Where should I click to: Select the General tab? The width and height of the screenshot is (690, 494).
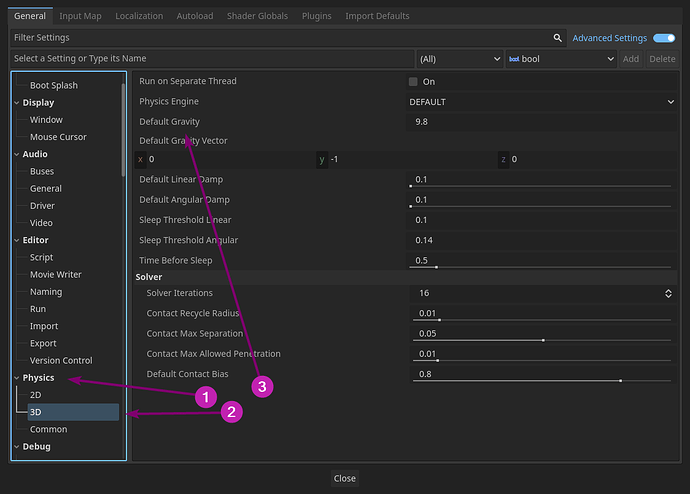(30, 16)
